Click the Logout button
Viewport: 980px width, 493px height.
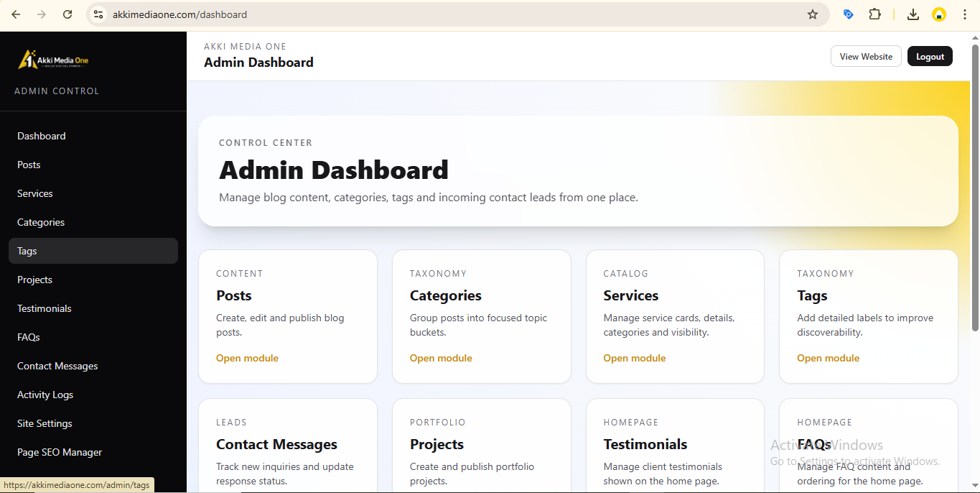pos(930,55)
